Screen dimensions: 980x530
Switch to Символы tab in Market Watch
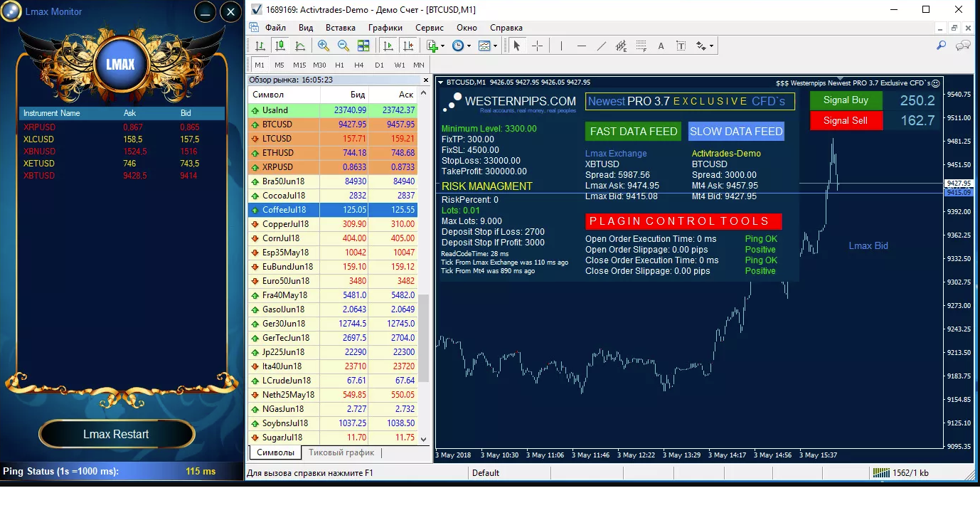pyautogui.click(x=275, y=452)
